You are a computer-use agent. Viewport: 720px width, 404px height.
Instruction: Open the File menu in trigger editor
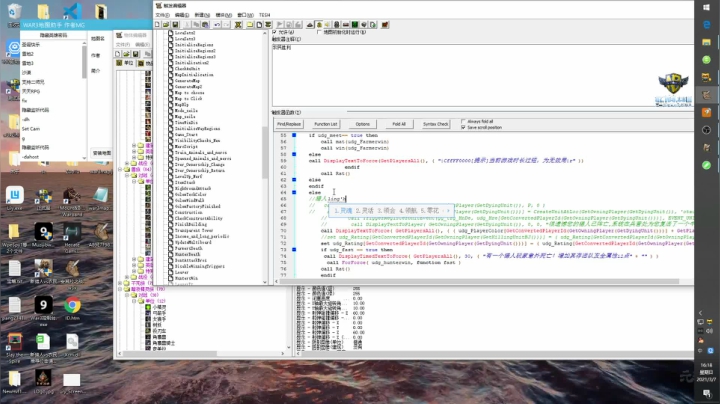[x=162, y=16]
